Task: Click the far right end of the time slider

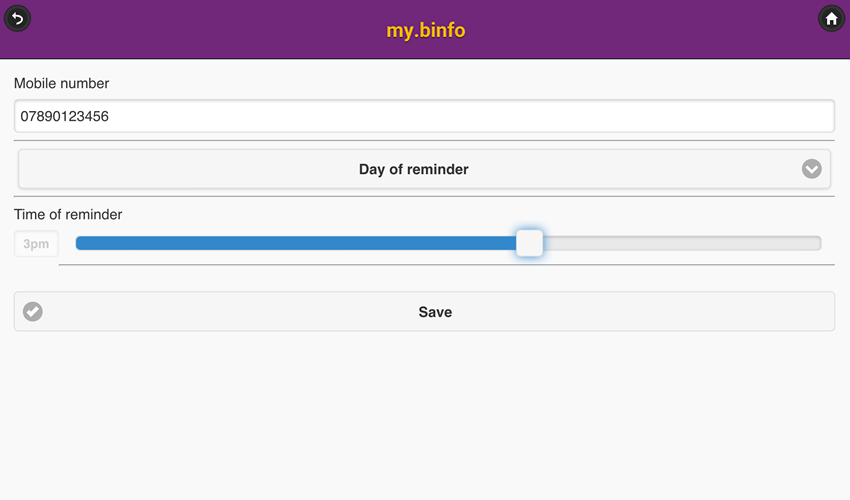Action: pyautogui.click(x=817, y=243)
